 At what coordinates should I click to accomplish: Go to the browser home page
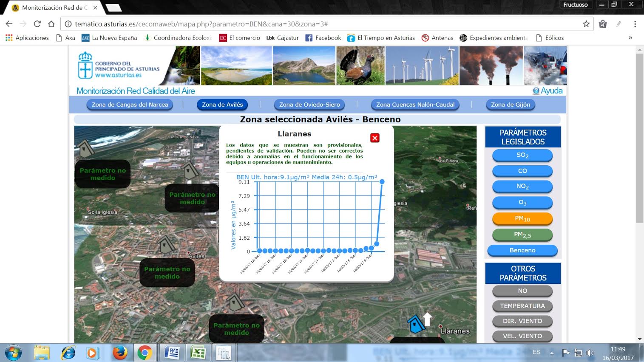tap(51, 24)
